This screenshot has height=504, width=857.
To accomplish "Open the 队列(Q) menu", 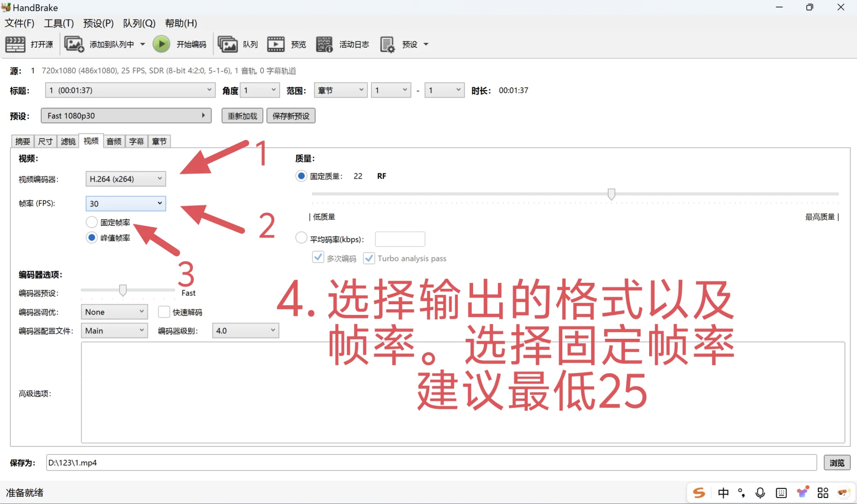I will [139, 23].
